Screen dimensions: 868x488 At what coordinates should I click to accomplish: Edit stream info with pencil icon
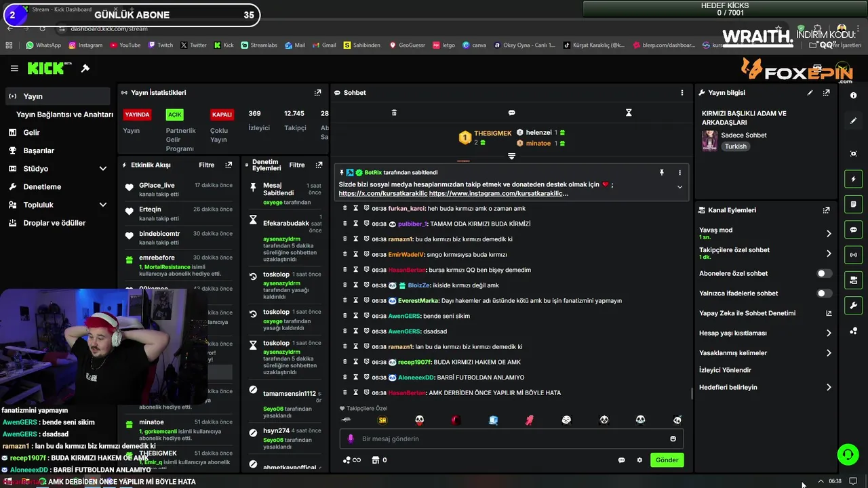pos(810,93)
